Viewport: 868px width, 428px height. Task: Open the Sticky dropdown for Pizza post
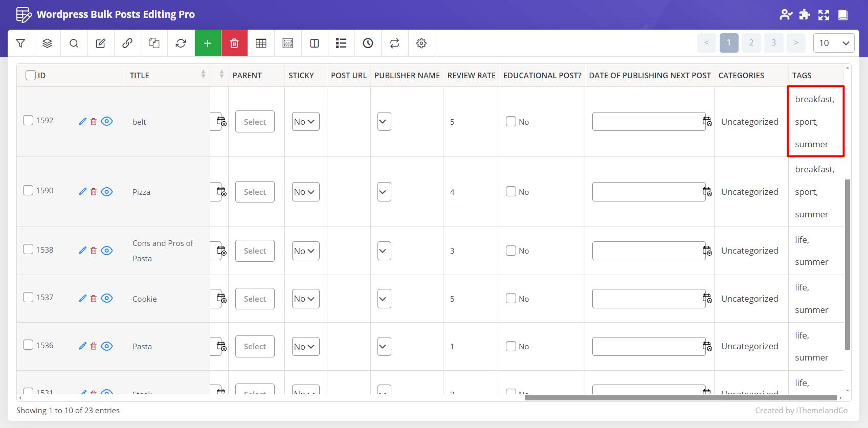tap(305, 192)
